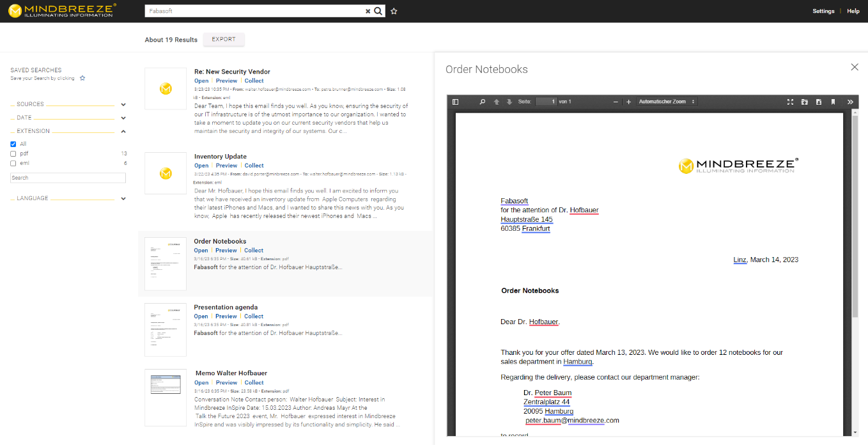Click the PDF page number field

click(x=546, y=102)
